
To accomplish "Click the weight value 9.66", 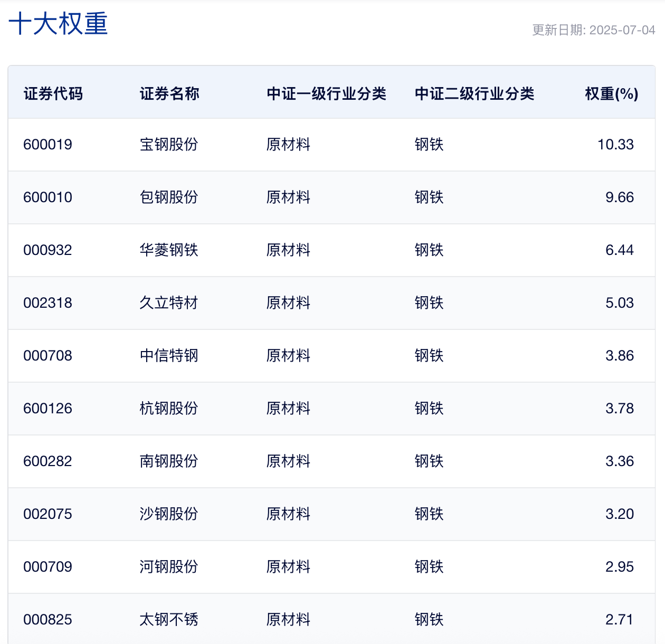I will (x=620, y=197).
